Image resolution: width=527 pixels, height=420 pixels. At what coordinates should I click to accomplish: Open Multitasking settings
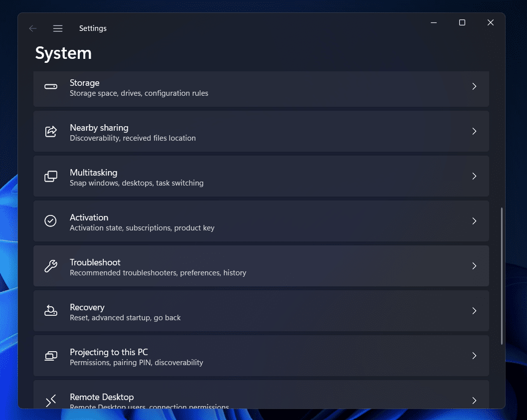[261, 176]
